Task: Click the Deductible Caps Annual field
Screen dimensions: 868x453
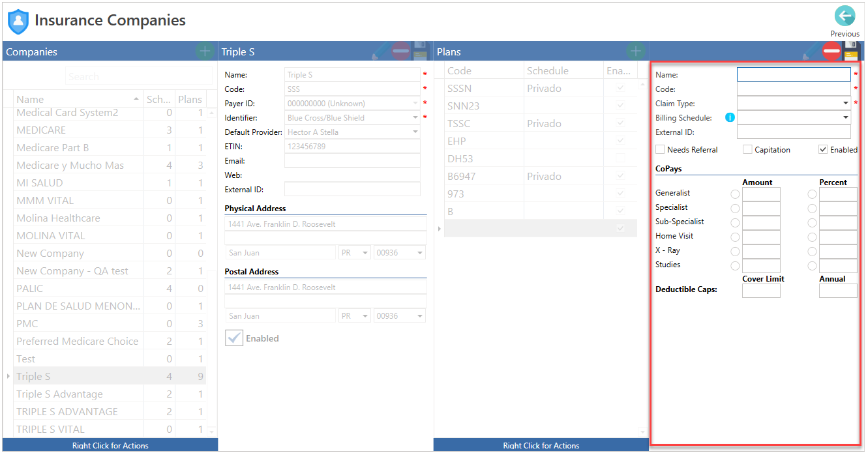Action: coord(838,291)
